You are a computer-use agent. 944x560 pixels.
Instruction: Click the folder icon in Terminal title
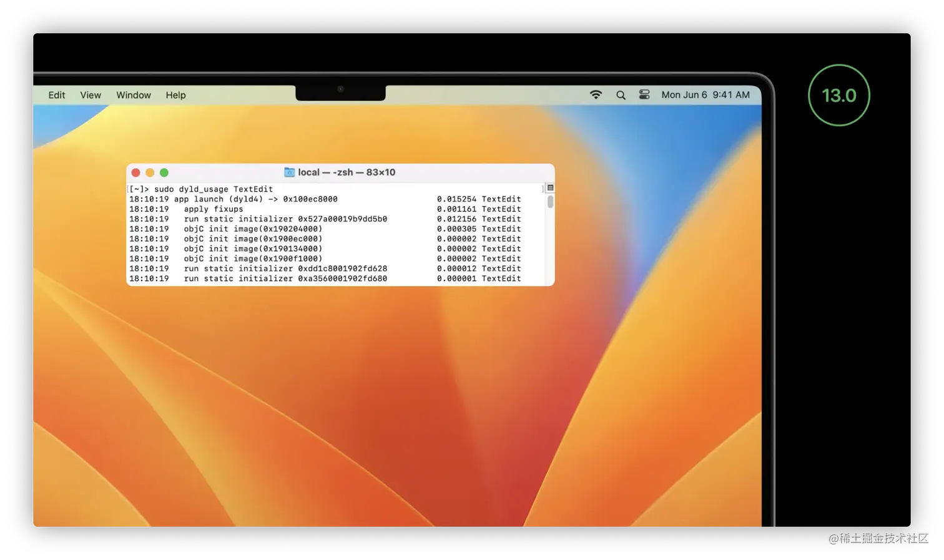tap(289, 172)
